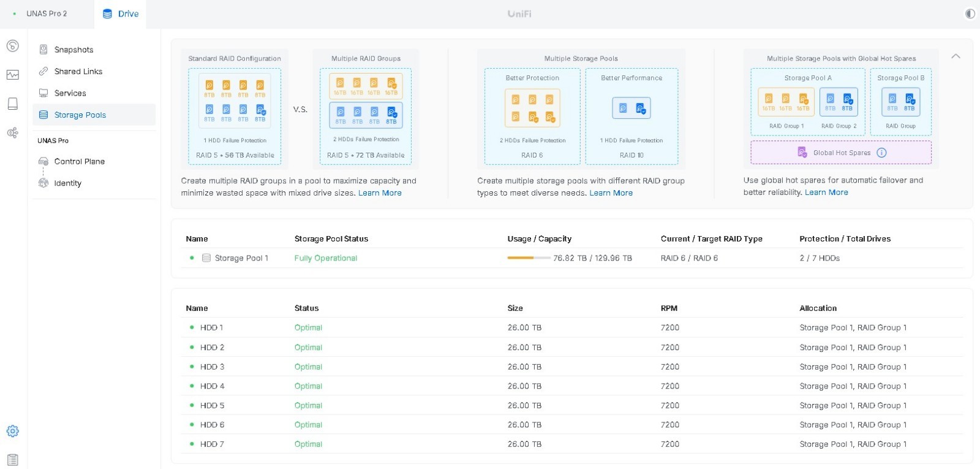980x469 pixels.
Task: Toggle the dark mode icon at top right
Action: [970, 13]
